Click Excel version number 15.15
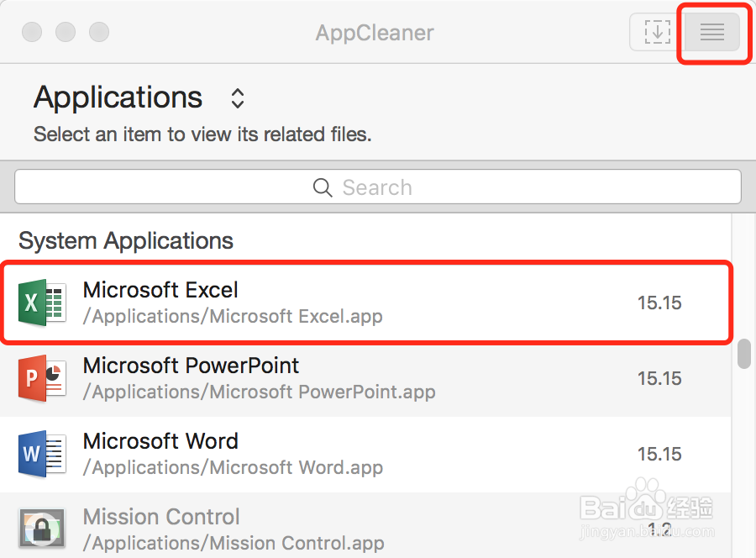Viewport: 756px width, 558px height. point(659,303)
